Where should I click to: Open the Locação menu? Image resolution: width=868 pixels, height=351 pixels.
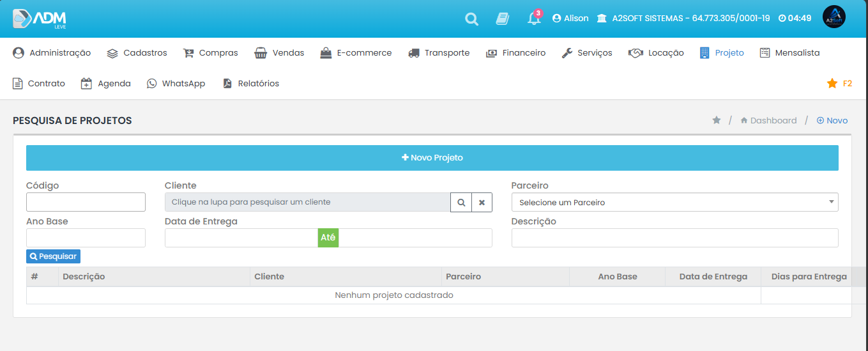(656, 53)
